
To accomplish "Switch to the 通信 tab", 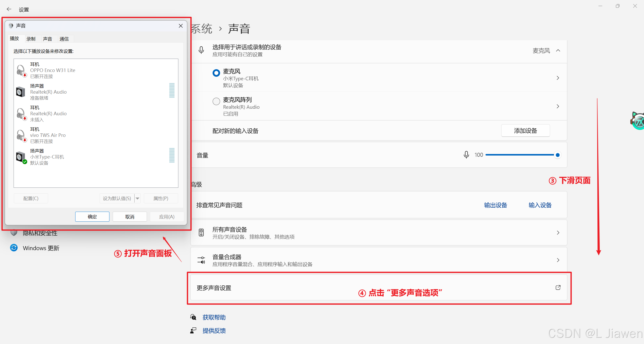I will click(x=64, y=39).
